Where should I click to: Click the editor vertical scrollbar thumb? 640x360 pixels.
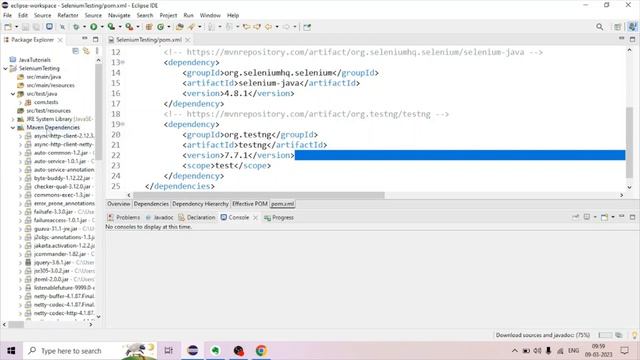tap(629, 143)
